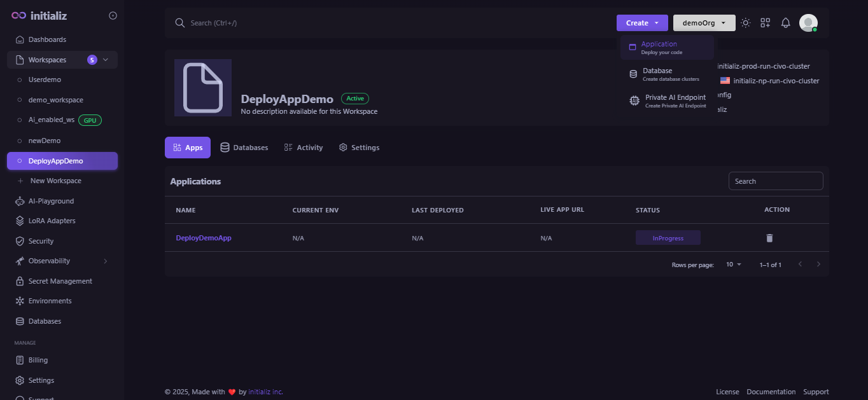Choose Application from the Create menu
868x400 pixels.
coord(667,48)
